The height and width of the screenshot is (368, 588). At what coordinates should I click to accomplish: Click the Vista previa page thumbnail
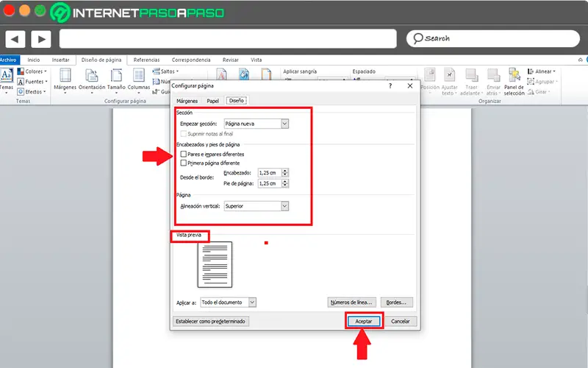pyautogui.click(x=215, y=265)
